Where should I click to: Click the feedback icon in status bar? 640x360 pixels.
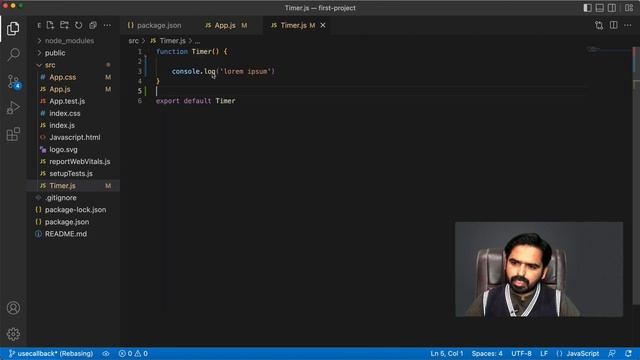point(611,353)
